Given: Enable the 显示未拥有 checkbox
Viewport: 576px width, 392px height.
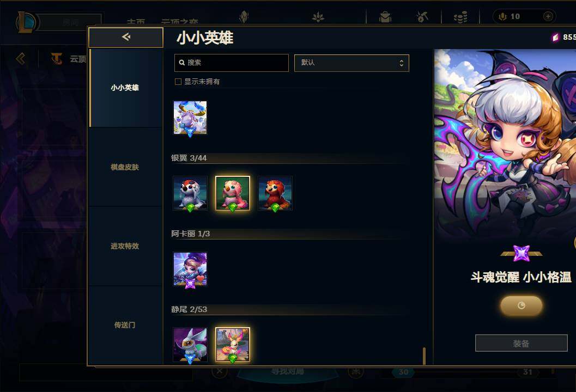Looking at the screenshot, I should pos(178,82).
